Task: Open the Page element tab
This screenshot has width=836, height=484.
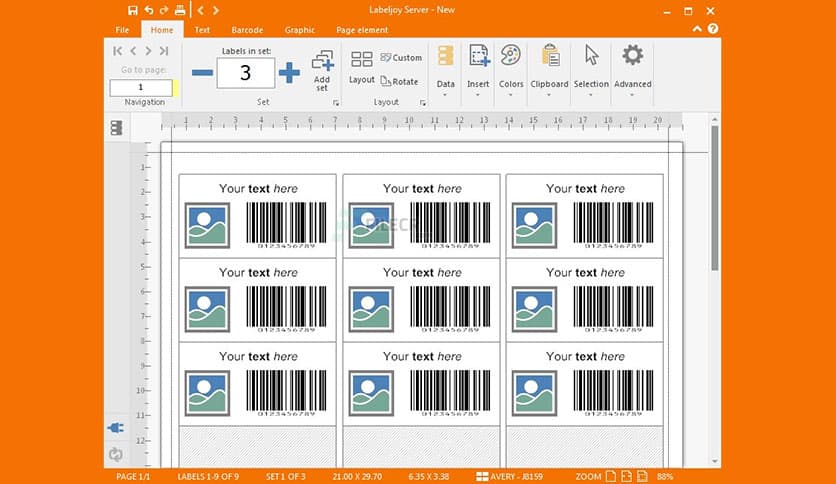Action: (x=362, y=30)
